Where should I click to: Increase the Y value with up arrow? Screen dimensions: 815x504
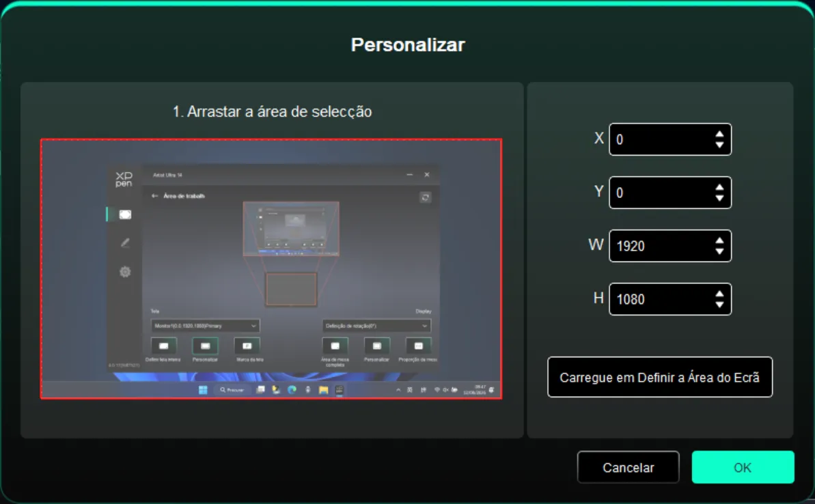click(719, 188)
